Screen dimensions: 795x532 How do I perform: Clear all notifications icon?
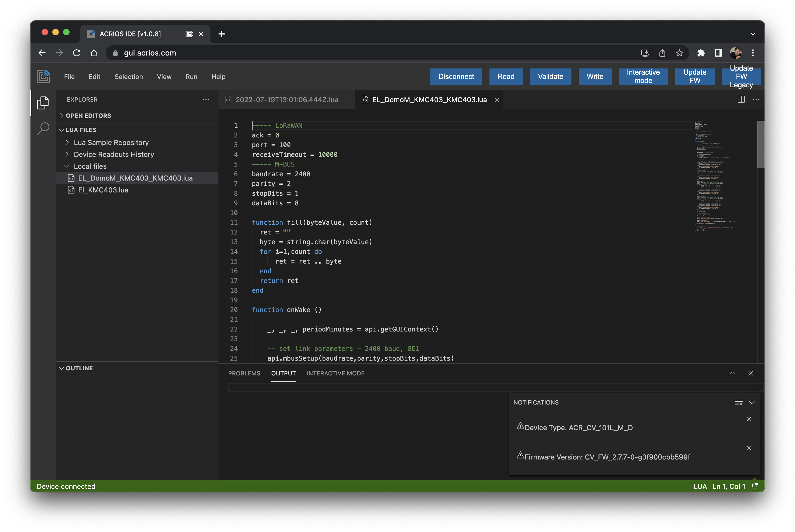coord(739,402)
